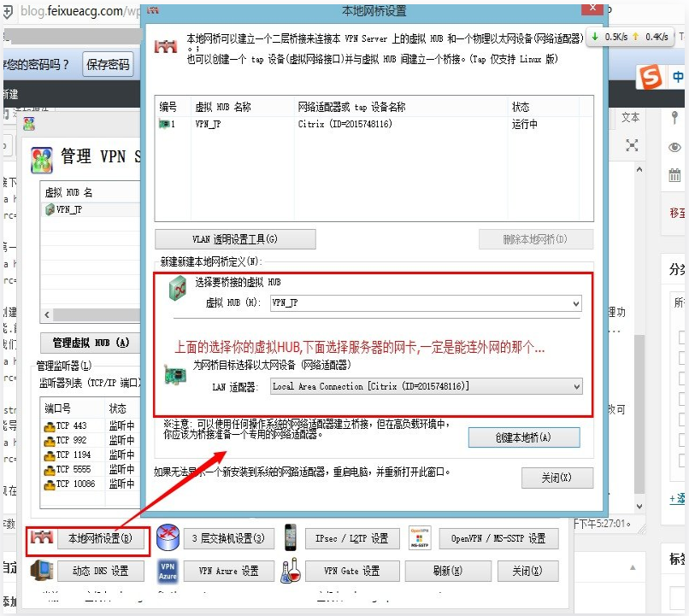Click the Sogou input method S icon
Image resolution: width=689 pixels, height=616 pixels.
(x=651, y=76)
